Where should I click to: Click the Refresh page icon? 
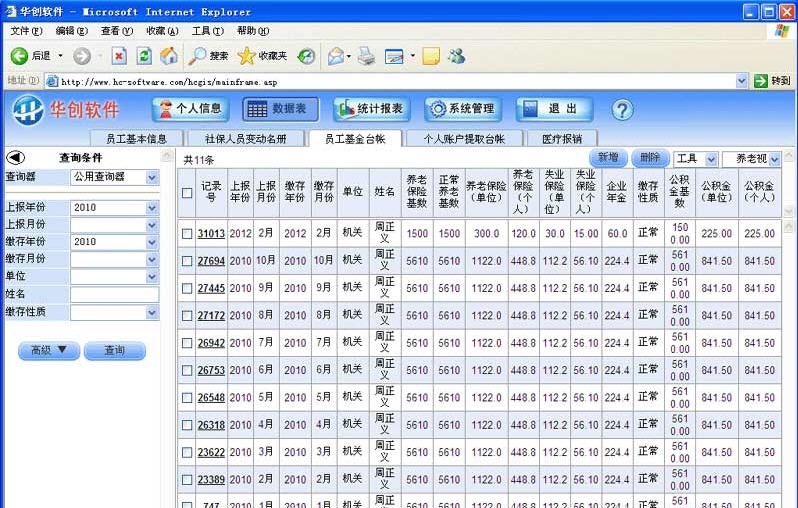coord(144,55)
